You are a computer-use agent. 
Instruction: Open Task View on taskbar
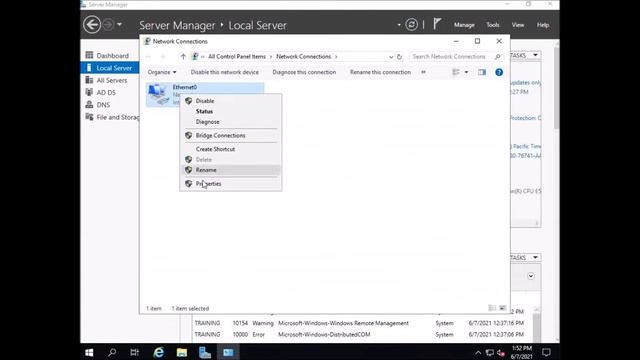135,352
